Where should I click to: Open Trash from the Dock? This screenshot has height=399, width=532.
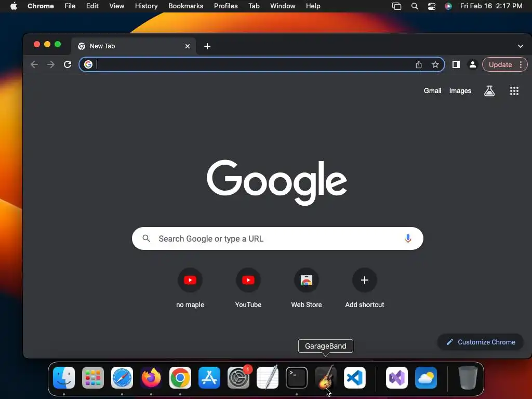468,378
